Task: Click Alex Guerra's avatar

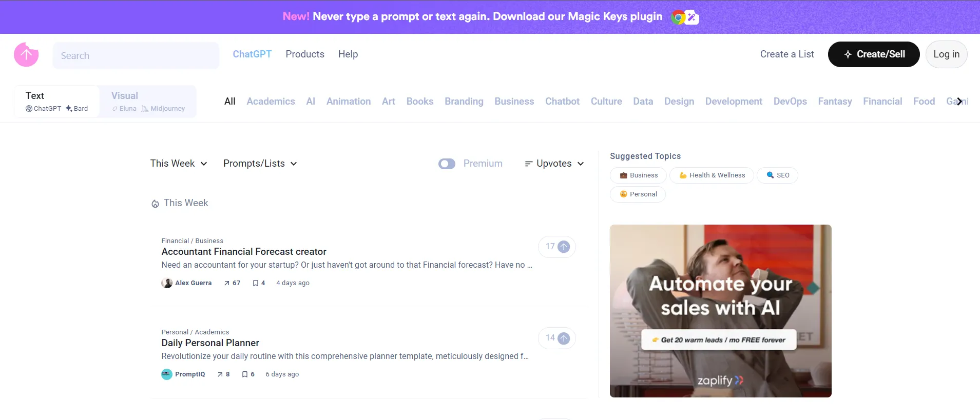Action: click(167, 283)
